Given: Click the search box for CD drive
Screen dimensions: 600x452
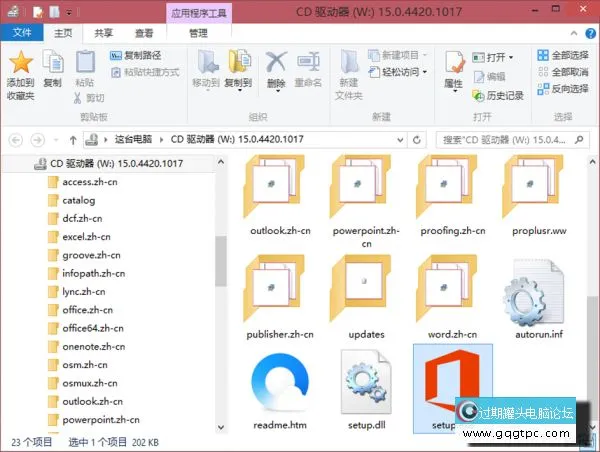Looking at the screenshot, I should 512,140.
